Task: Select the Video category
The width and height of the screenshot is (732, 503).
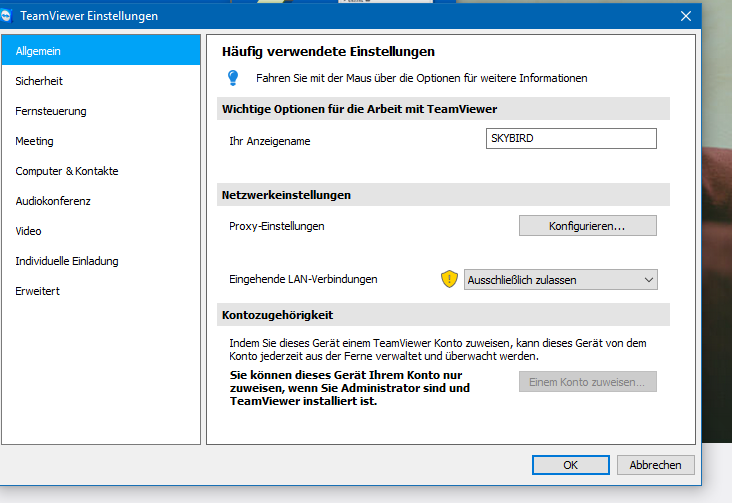Action: coord(101,231)
